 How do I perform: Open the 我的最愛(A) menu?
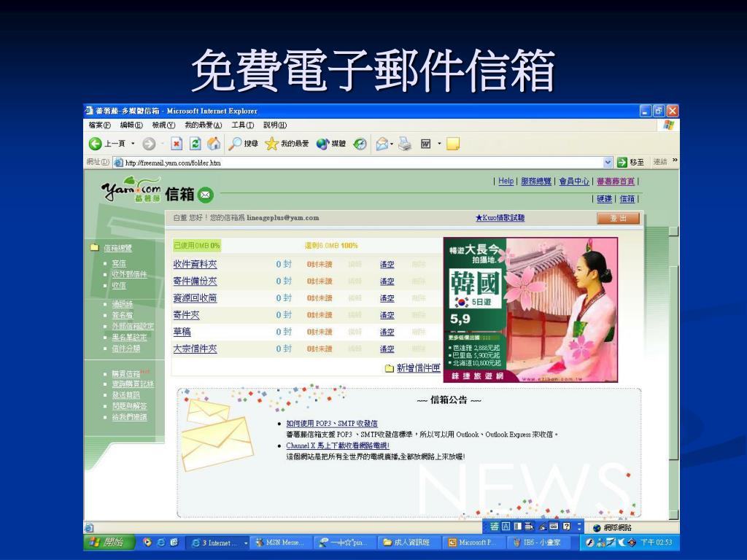tap(204, 125)
